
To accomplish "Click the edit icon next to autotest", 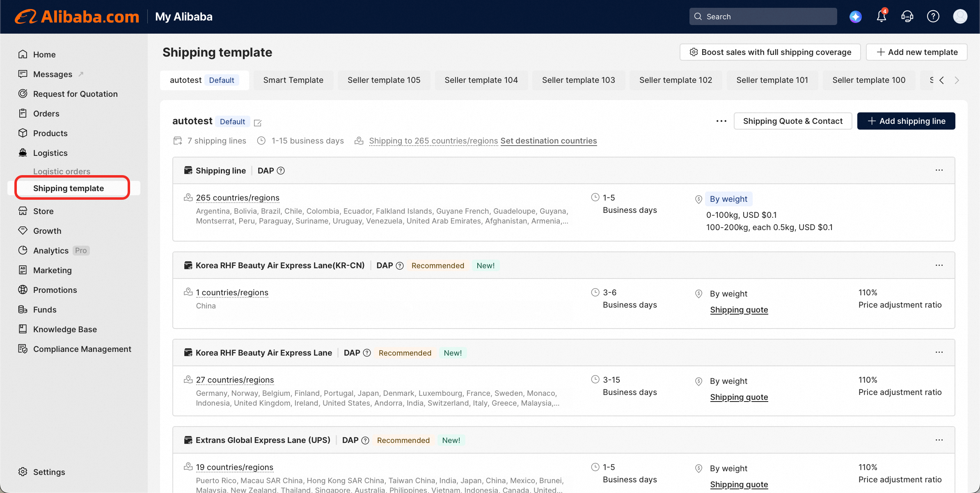I will point(258,123).
